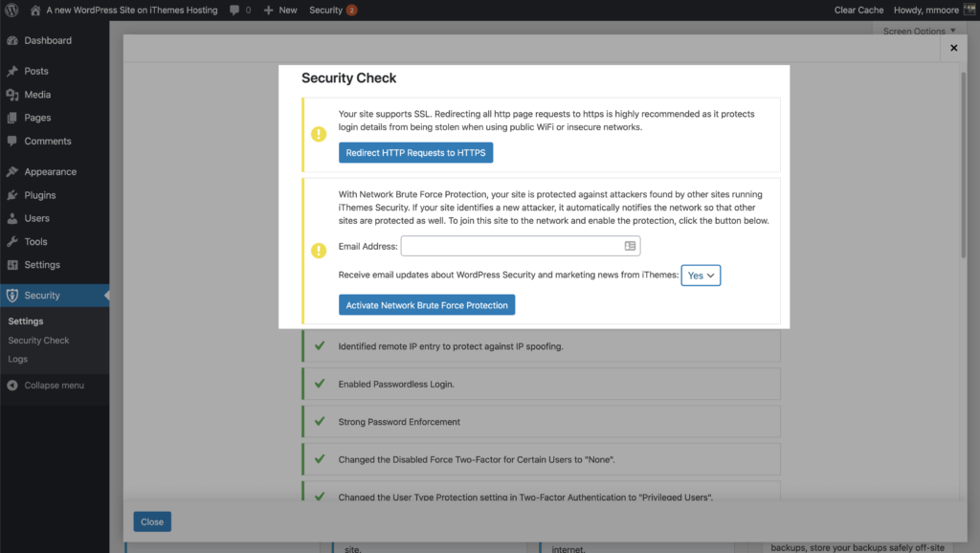Open the Security Logs submenu
Image resolution: width=980 pixels, height=553 pixels.
click(x=17, y=360)
